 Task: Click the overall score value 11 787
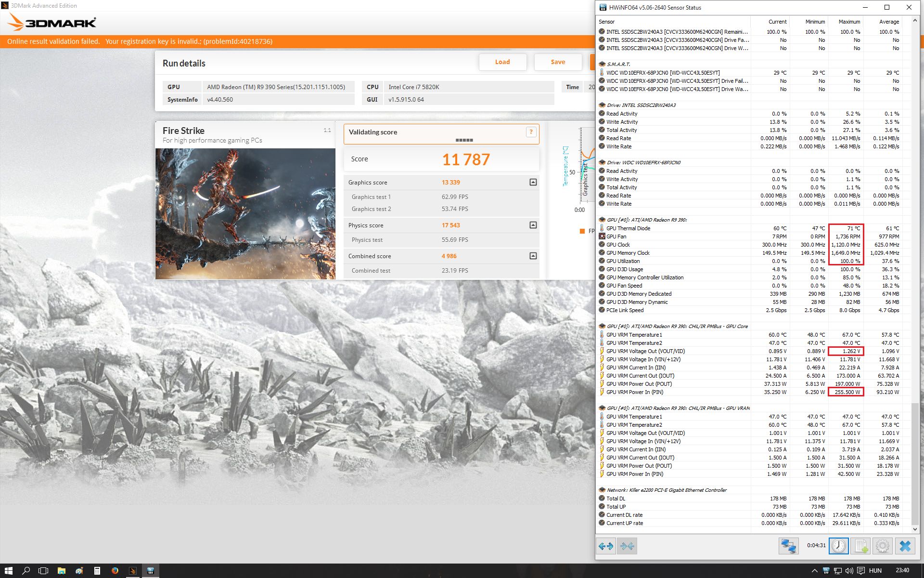coord(466,159)
